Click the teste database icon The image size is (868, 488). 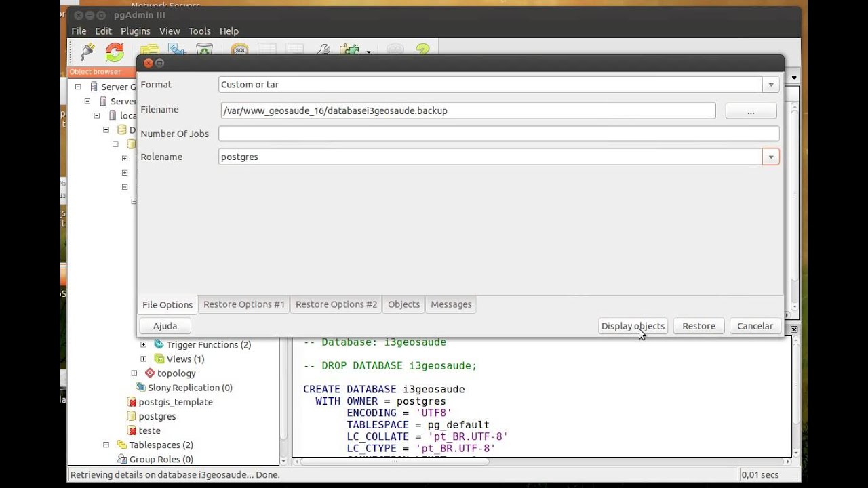pos(132,430)
